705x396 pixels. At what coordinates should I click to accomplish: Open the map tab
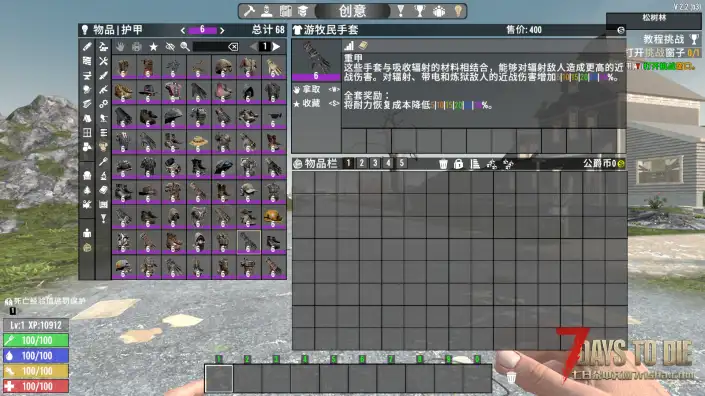click(286, 11)
